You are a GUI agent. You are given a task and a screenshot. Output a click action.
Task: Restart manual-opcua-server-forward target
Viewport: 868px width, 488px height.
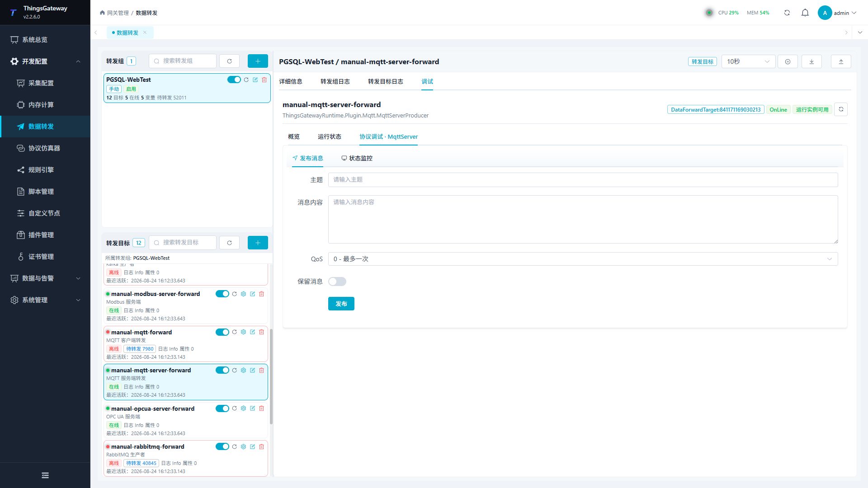(235, 408)
